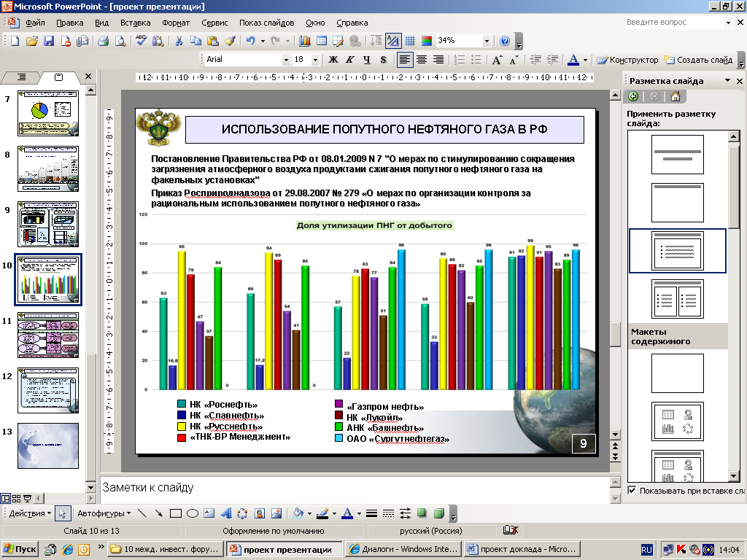Image resolution: width=747 pixels, height=560 pixels.
Task: Open the fill color dropdown arrow in the drawing toolbar
Action: [309, 513]
